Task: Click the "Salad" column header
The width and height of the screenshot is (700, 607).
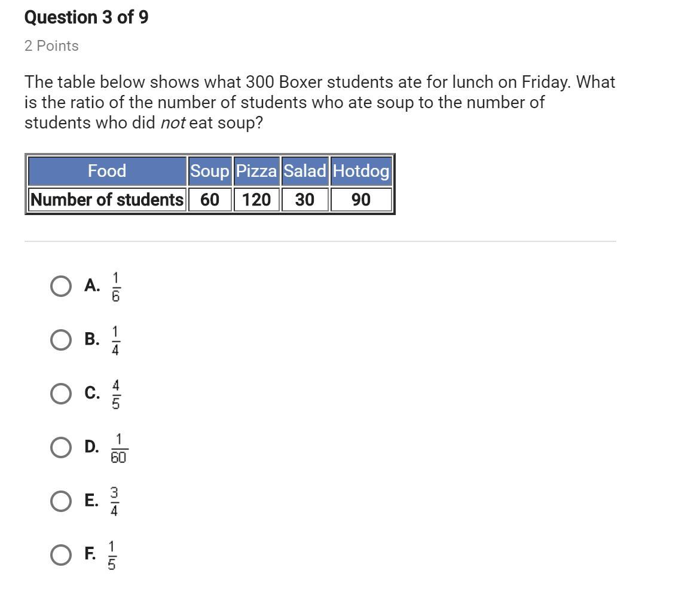Action: pyautogui.click(x=305, y=171)
